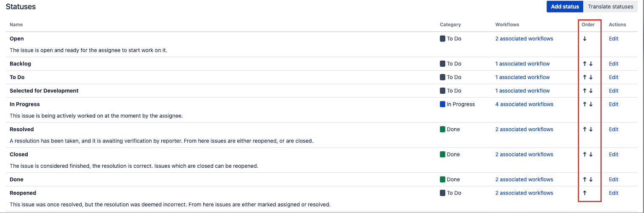Edit the Reopened status
Viewport: 644px width, 213px height.
click(x=613, y=193)
